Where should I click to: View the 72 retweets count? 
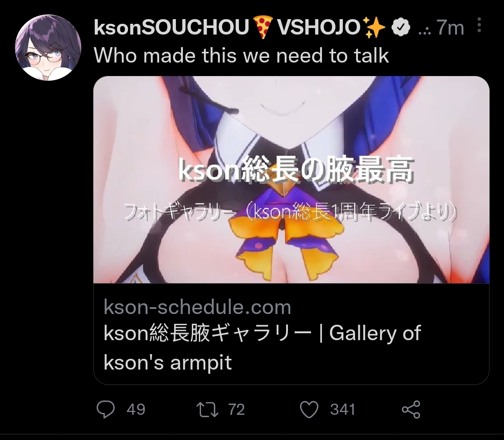click(x=237, y=410)
